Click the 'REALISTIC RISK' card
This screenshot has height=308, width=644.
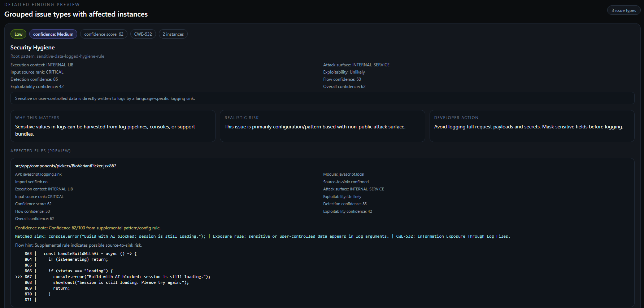[x=322, y=126]
